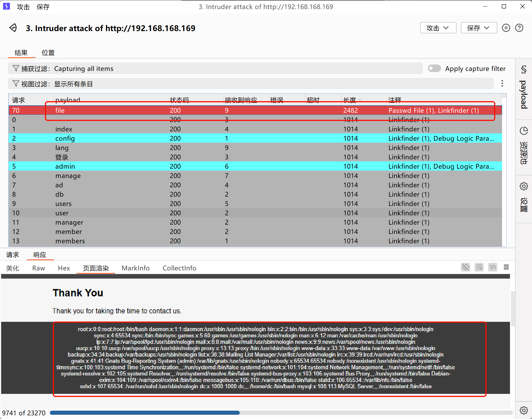Click the back arrow icon beside the attack title
Screen dimensions: 532x419
[x=13, y=28]
